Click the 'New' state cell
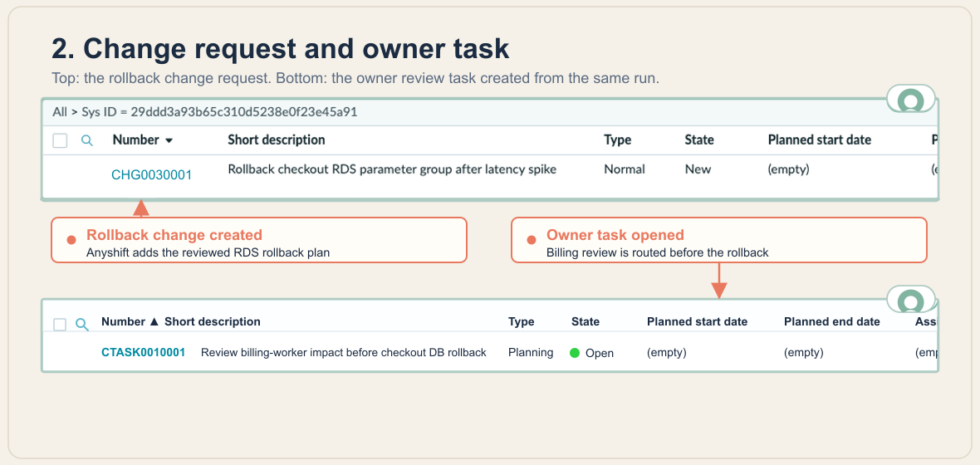Image resolution: width=980 pixels, height=465 pixels. coord(698,169)
